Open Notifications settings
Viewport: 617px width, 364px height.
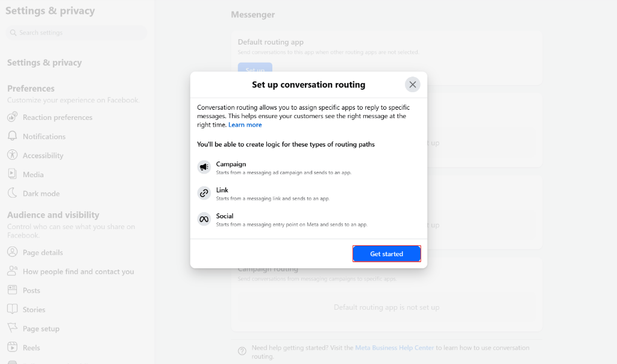tap(44, 137)
